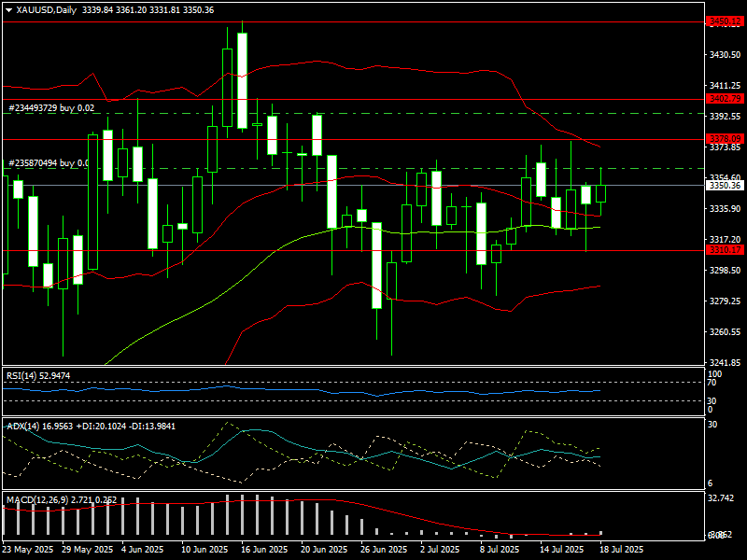Select buy order #235870494 label

pyautogui.click(x=49, y=163)
